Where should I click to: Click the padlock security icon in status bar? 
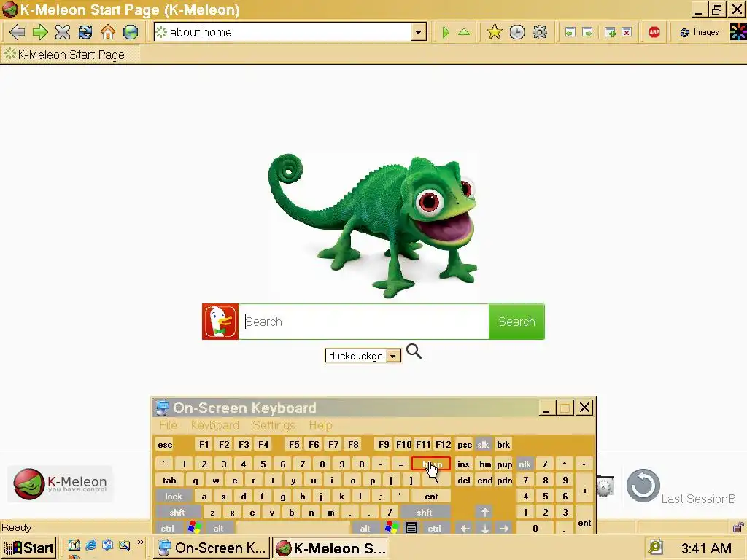pyautogui.click(x=738, y=527)
